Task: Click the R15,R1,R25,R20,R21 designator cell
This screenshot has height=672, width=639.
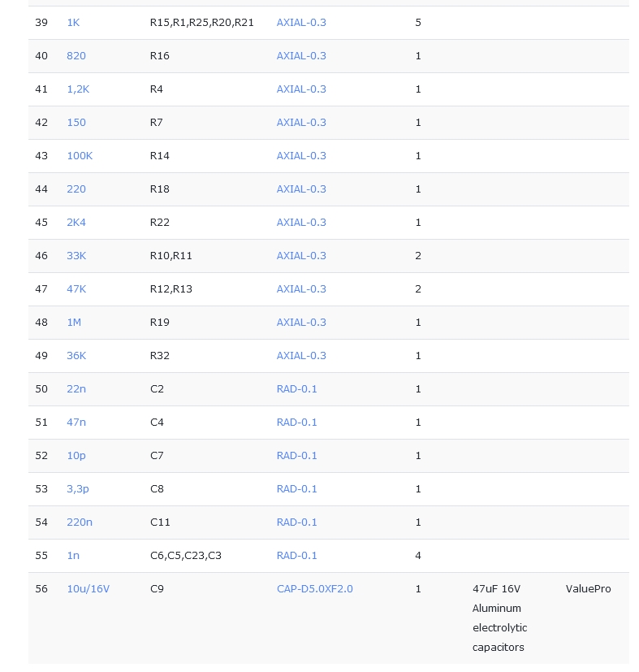Action: pyautogui.click(x=202, y=23)
